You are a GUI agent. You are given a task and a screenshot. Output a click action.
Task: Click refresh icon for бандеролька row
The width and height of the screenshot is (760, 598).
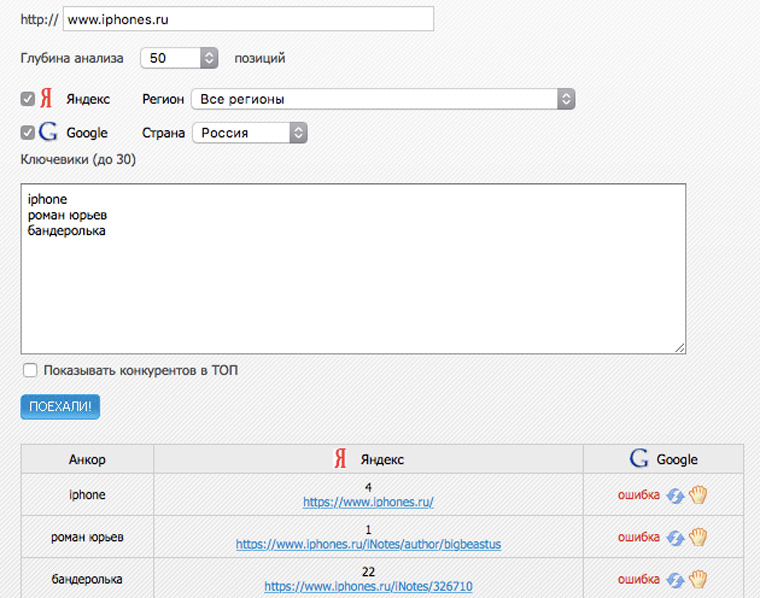676,579
